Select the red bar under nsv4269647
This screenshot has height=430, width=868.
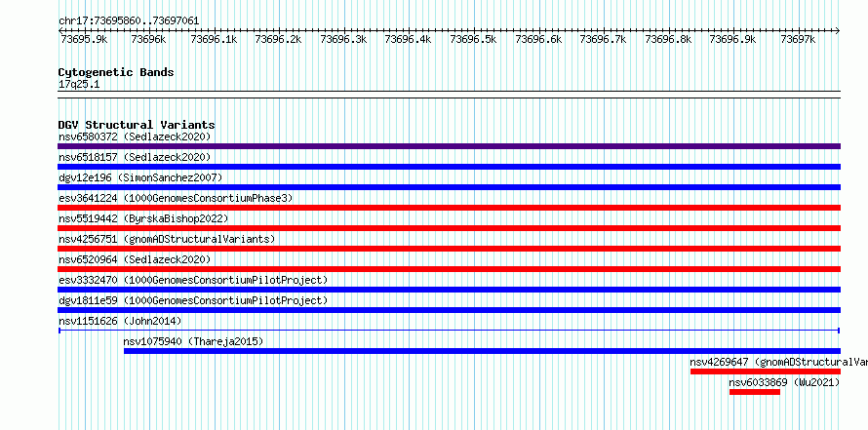766,371
